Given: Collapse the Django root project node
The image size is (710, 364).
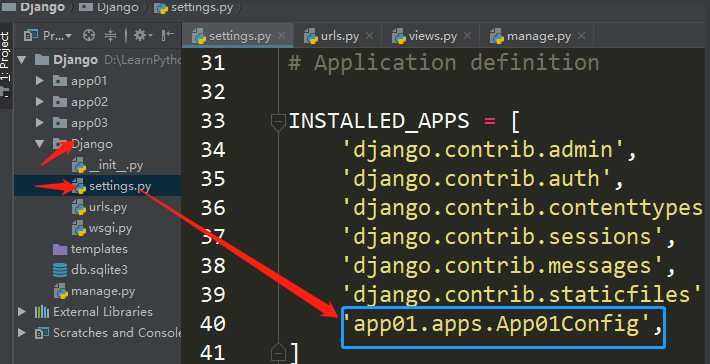Looking at the screenshot, I should coord(21,60).
